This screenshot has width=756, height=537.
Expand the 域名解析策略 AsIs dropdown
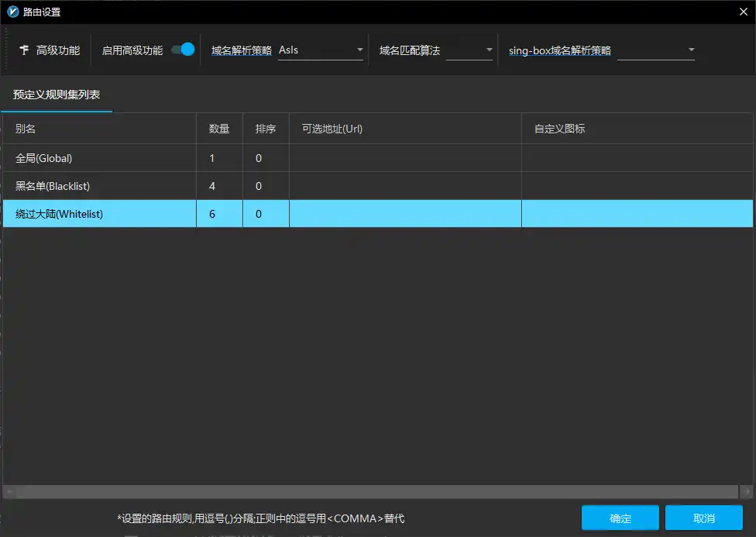(321, 50)
